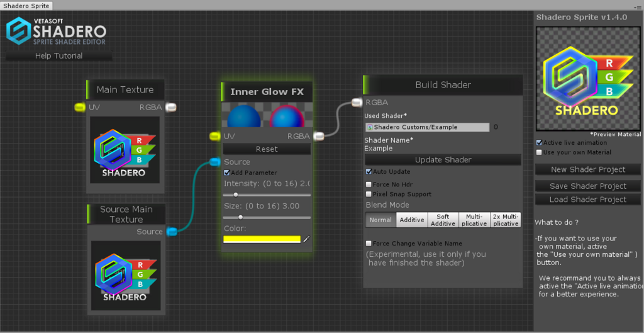The width and height of the screenshot is (644, 333).
Task: Click Load Shader Project
Action: 588,200
